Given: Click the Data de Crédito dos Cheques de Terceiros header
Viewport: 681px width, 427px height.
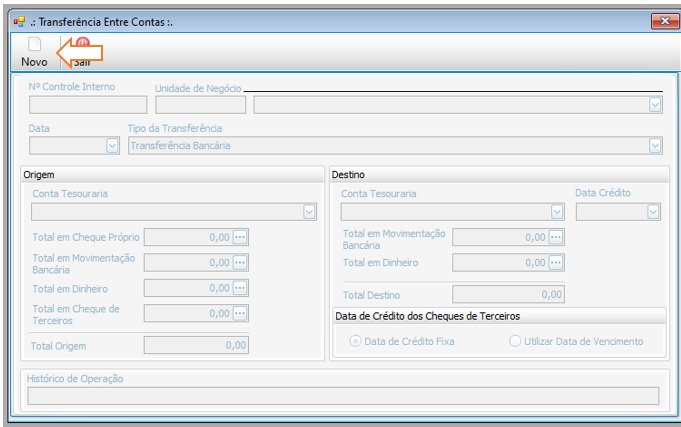Looking at the screenshot, I should pyautogui.click(x=499, y=316).
